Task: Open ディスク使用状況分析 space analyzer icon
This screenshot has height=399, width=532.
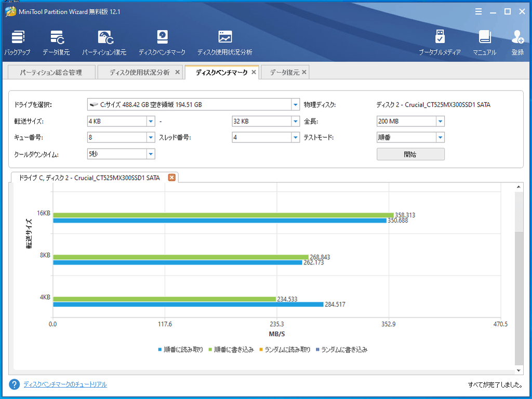Action: click(x=225, y=43)
